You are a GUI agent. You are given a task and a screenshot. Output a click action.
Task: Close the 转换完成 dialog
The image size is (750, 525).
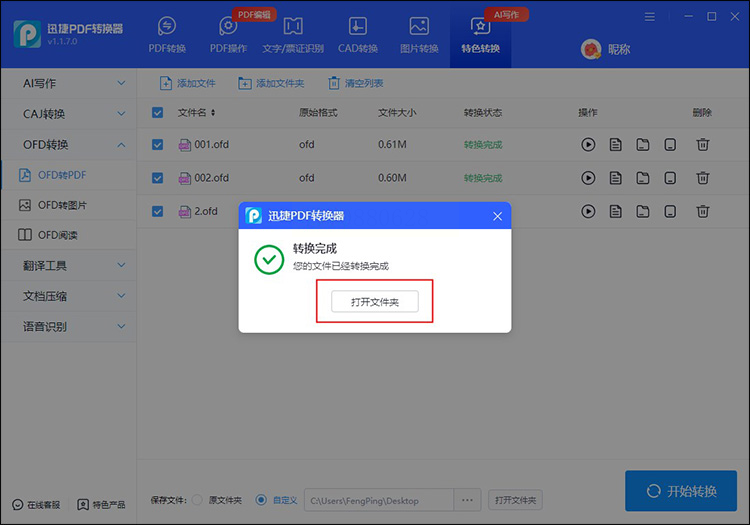[497, 216]
